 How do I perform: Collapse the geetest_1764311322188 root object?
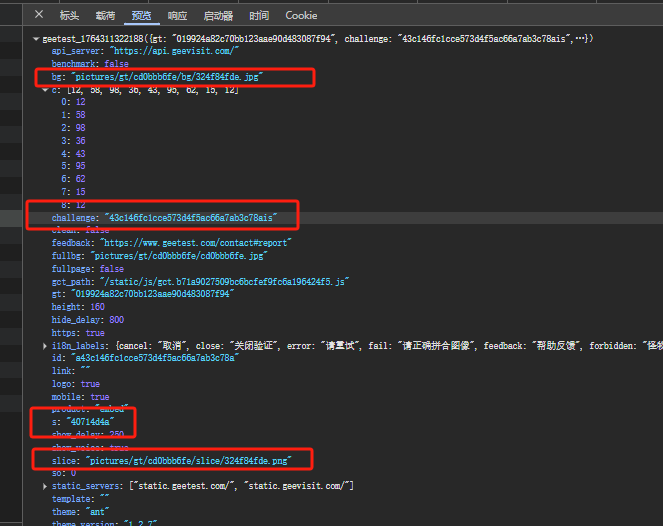(x=37, y=38)
